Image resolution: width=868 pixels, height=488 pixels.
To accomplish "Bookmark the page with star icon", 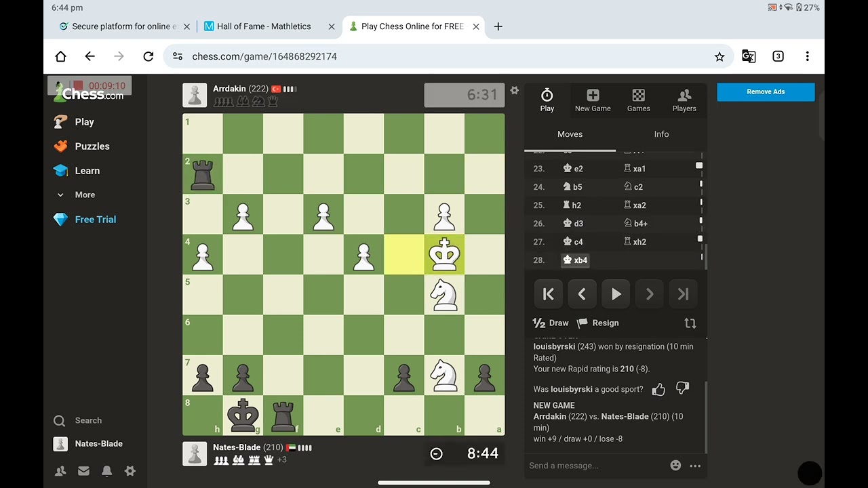I will point(719,57).
